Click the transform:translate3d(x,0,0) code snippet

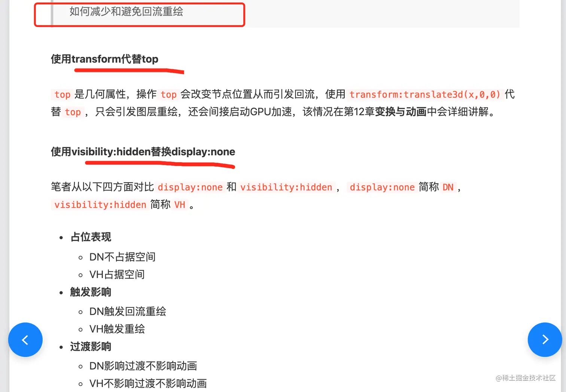click(x=425, y=94)
